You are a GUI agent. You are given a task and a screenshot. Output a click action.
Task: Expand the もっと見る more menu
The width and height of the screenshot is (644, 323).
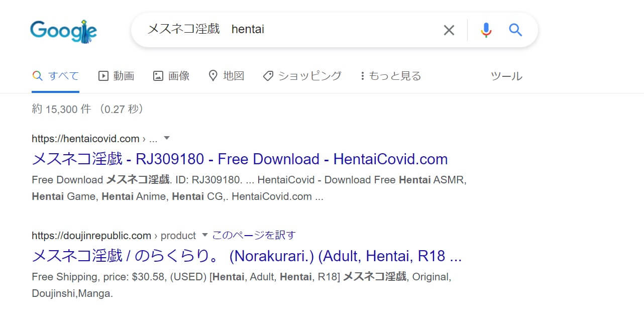coord(391,76)
